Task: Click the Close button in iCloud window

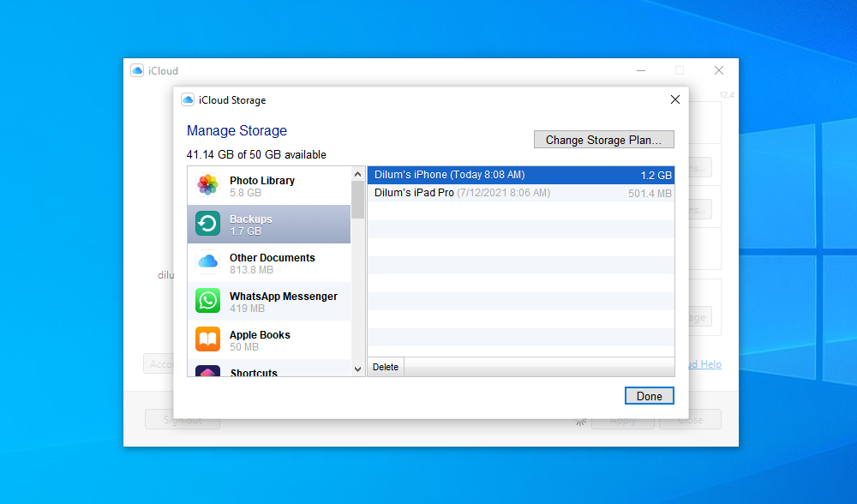Action: point(690,420)
